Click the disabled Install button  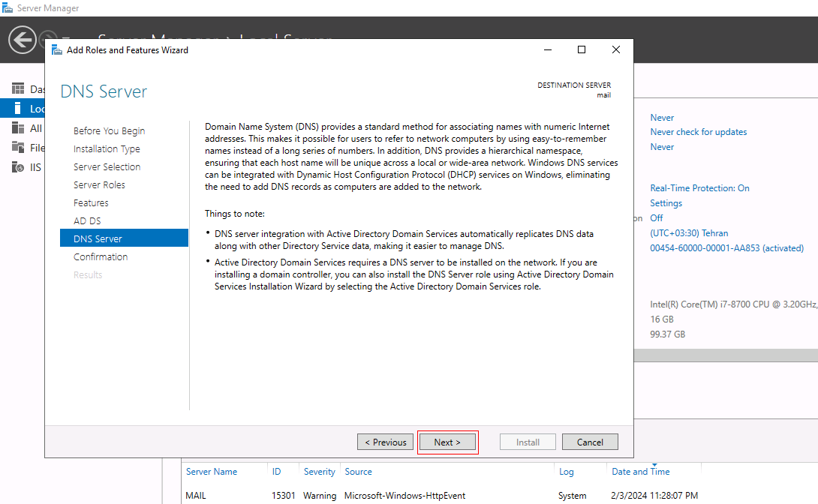point(528,442)
